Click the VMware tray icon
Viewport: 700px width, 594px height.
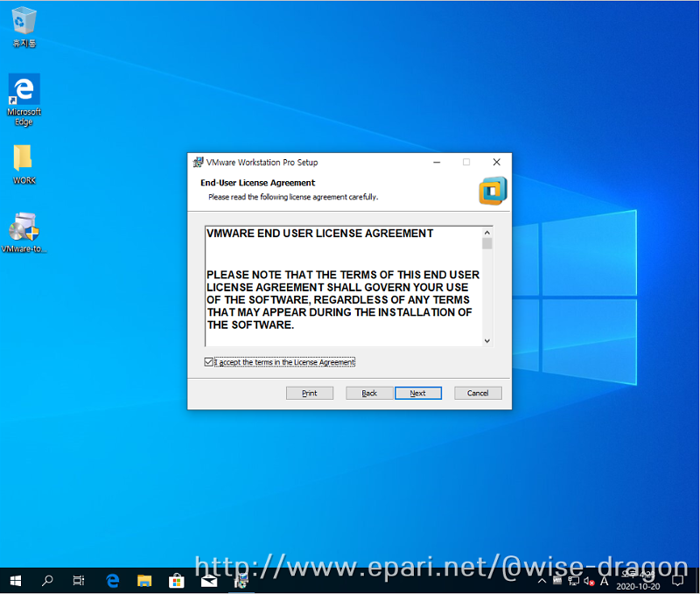(557, 581)
